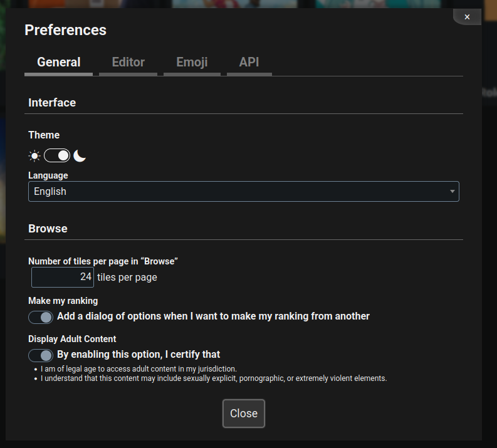
Task: Click the 'Make my ranking' label
Action: pos(63,301)
